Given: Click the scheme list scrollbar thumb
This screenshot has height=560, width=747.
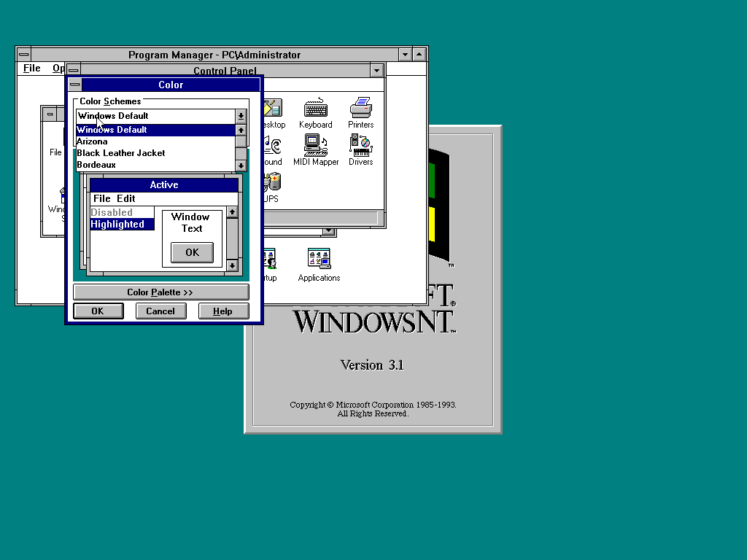Looking at the screenshot, I should coord(241,142).
